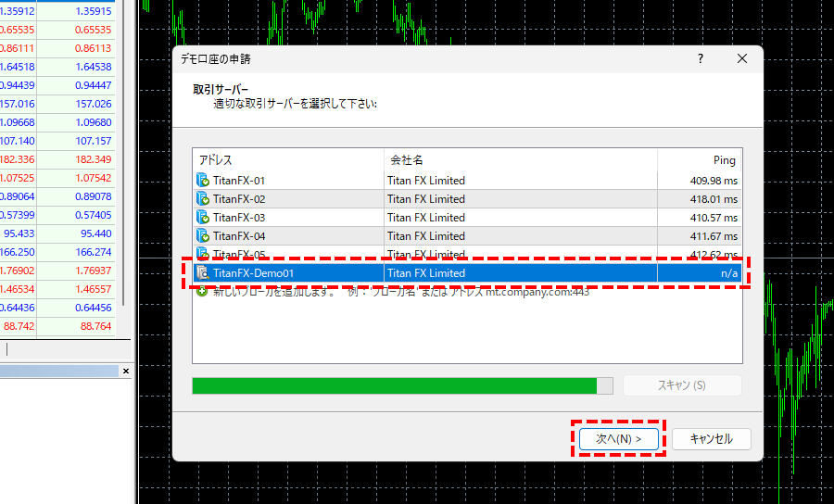Viewport: 834px width, 504px height.
Task: Click the TitanFX-Demo01 server icon
Action: [x=203, y=272]
